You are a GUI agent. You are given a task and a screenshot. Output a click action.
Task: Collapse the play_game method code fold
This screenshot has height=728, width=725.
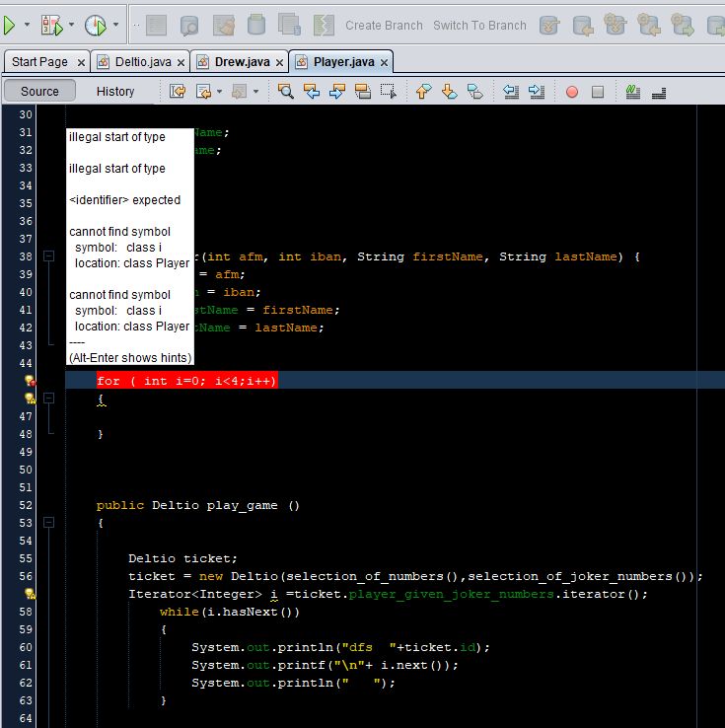coord(48,523)
